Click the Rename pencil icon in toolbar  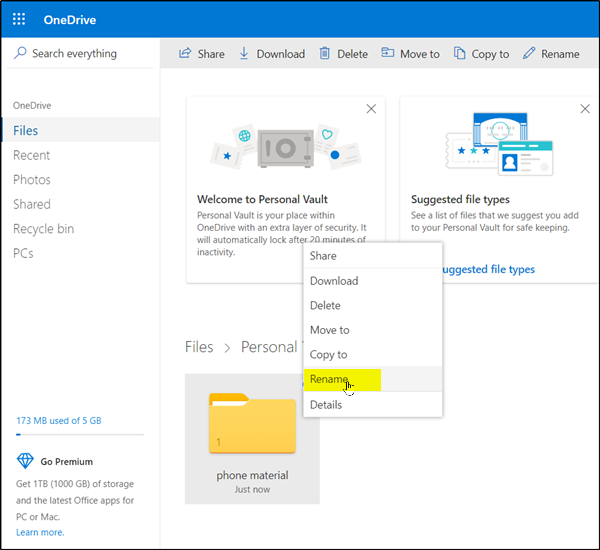tap(529, 54)
